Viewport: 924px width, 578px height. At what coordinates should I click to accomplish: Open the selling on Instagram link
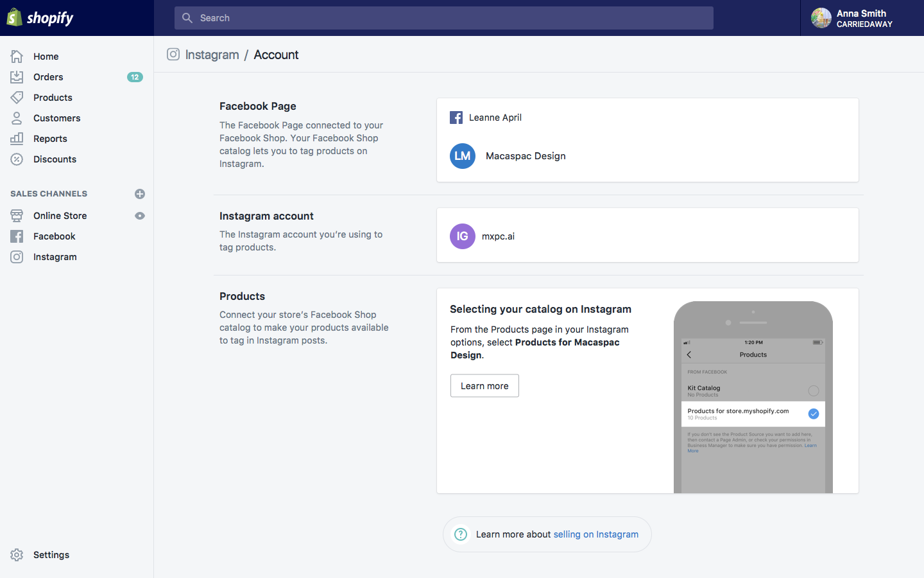(x=595, y=534)
